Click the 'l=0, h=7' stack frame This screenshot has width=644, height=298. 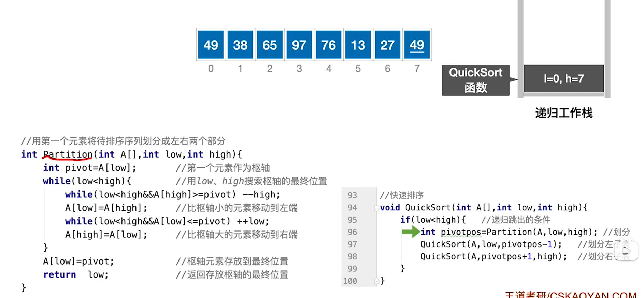[564, 79]
